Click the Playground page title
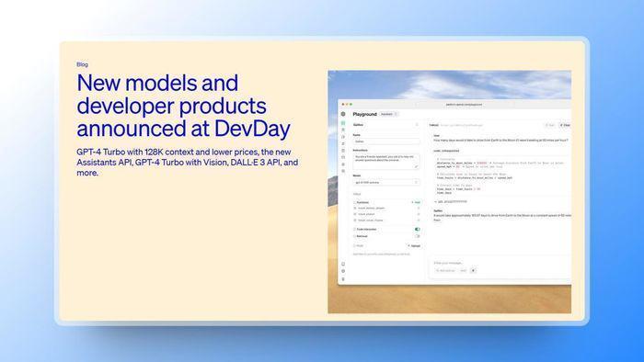Viewport: 644px width, 362px height. pyautogui.click(x=364, y=114)
